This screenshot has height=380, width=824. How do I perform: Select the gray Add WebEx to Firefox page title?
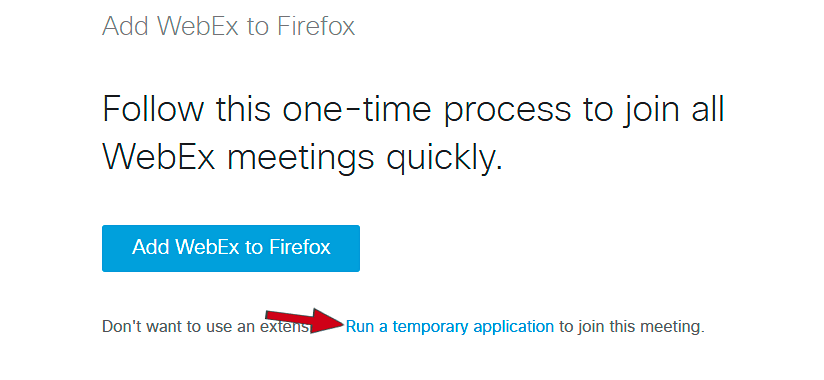pos(229,26)
